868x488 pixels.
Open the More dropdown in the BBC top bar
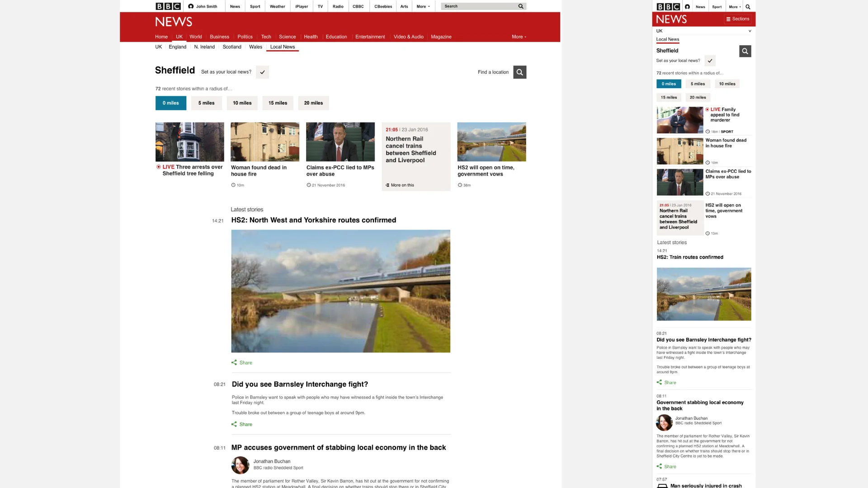(424, 6)
